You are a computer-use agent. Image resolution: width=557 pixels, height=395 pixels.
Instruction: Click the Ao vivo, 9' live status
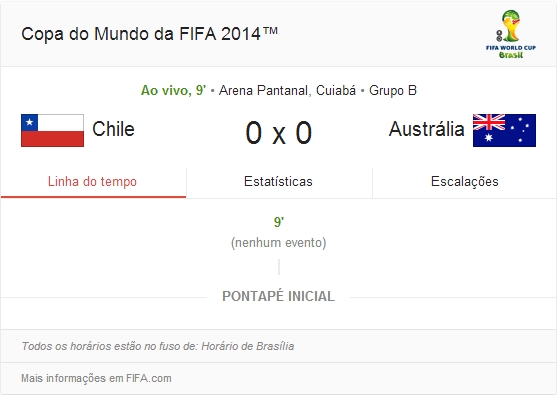(x=173, y=90)
